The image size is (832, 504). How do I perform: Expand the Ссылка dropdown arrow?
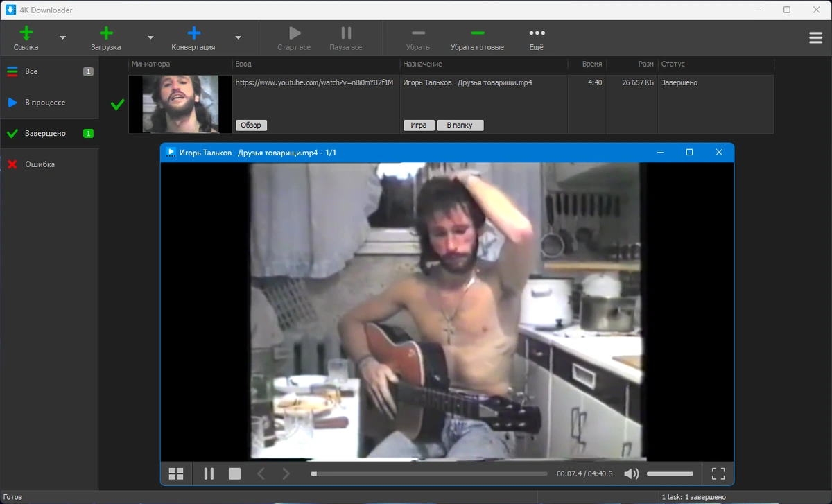(63, 37)
